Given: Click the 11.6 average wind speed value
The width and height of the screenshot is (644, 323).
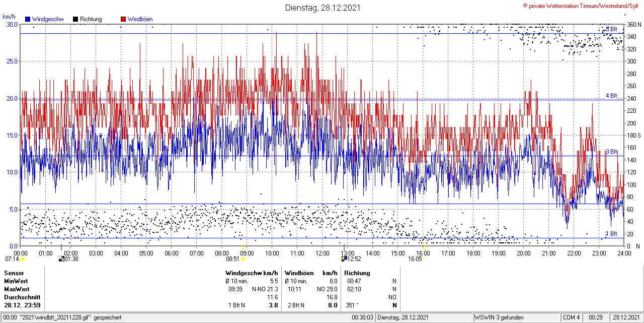Looking at the screenshot, I should tap(273, 297).
